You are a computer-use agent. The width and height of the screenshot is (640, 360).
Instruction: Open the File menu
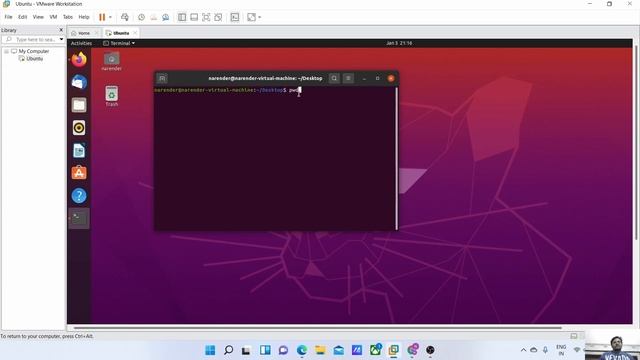9,17
